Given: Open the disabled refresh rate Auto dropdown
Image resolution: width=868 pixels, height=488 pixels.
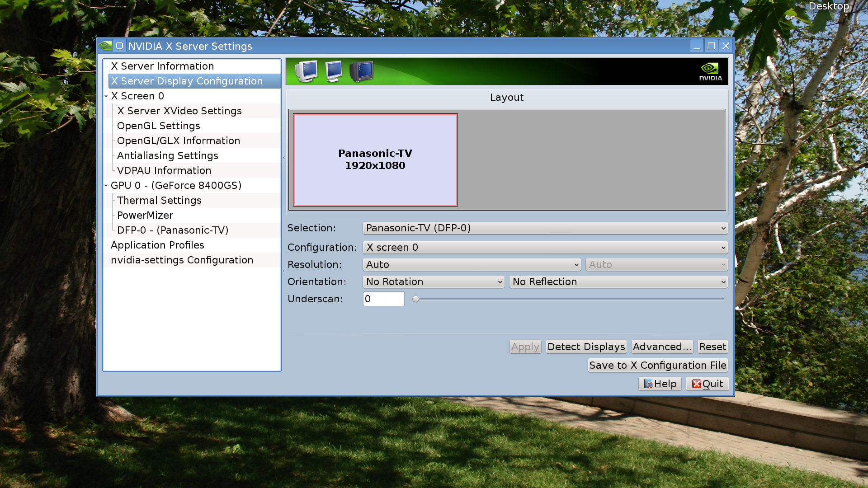Looking at the screenshot, I should point(656,265).
